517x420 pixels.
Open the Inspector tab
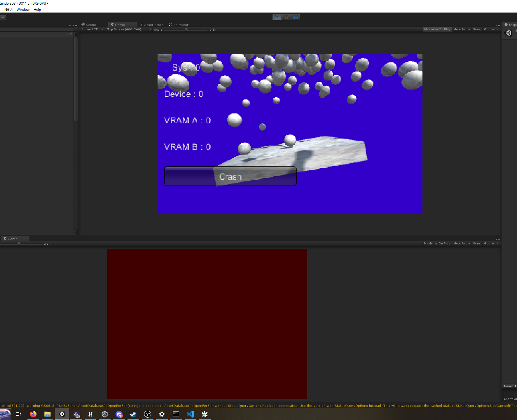pyautogui.click(x=510, y=25)
